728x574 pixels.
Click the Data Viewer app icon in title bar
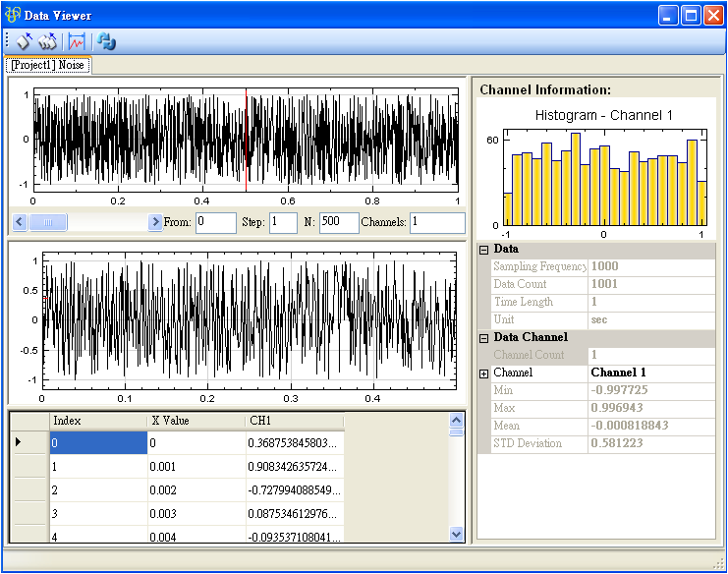point(13,15)
